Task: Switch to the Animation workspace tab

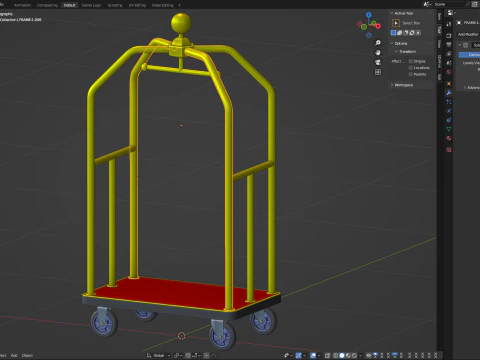Action: click(x=22, y=5)
